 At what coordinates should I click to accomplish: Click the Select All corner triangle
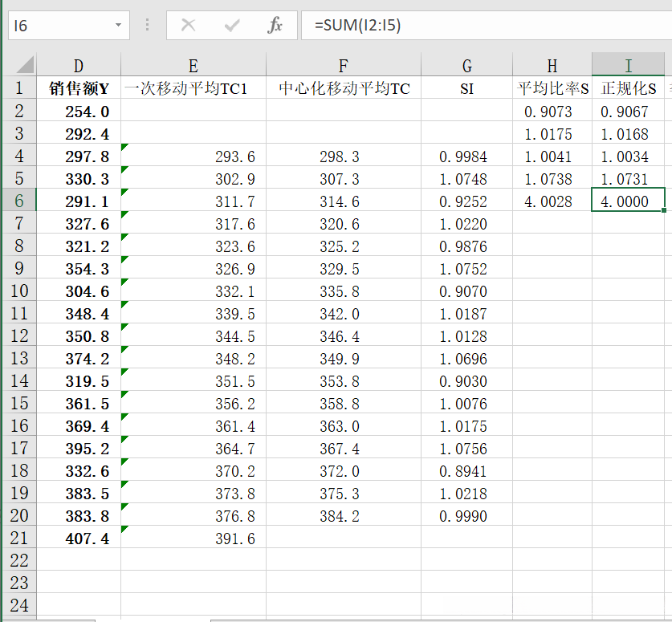[25, 65]
